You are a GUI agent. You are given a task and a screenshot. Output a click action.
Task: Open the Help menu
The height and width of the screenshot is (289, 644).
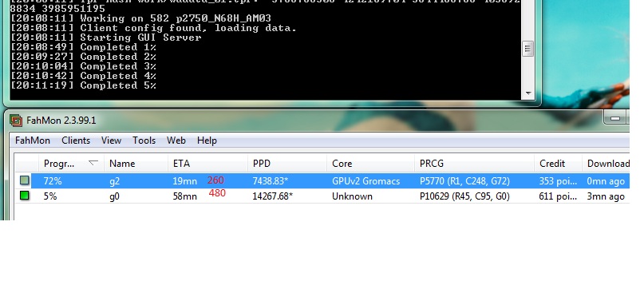pyautogui.click(x=207, y=141)
